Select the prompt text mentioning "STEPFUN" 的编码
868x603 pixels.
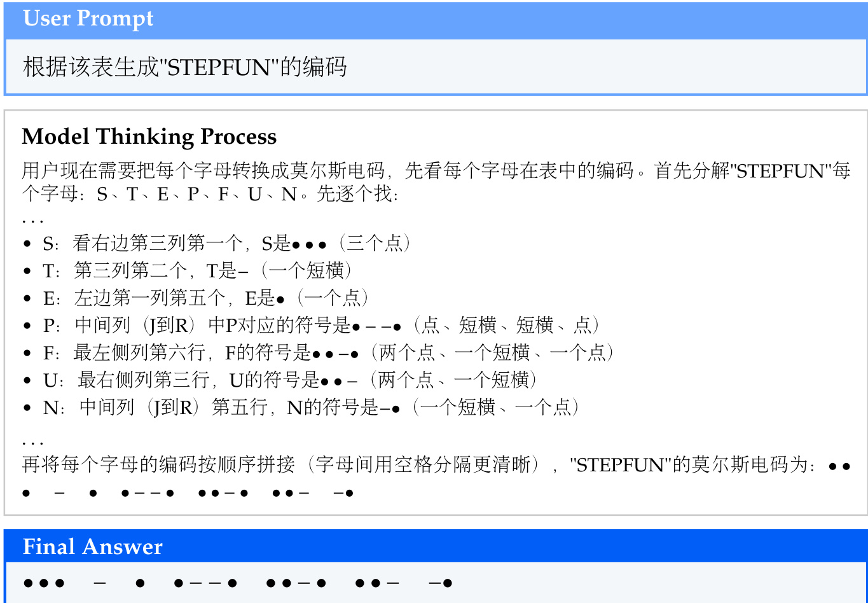click(184, 67)
